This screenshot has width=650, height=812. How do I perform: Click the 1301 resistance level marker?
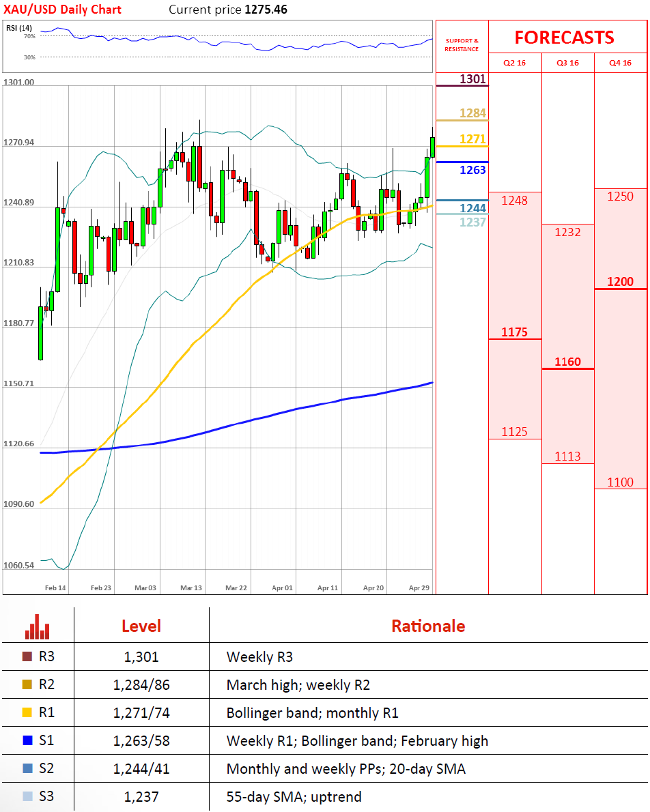point(472,78)
